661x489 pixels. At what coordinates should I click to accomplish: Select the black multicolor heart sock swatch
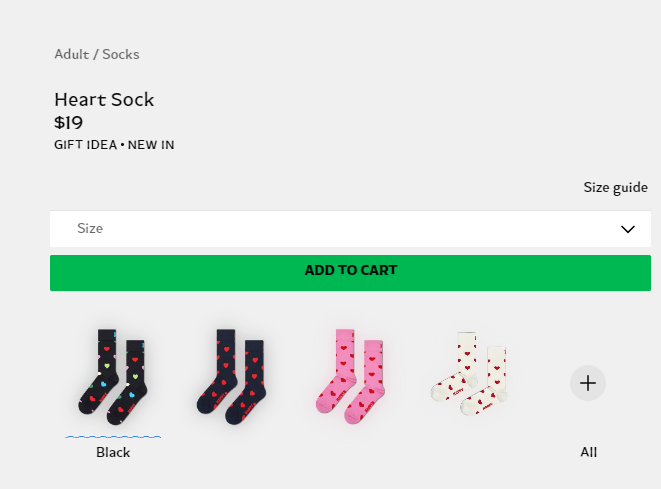click(113, 377)
